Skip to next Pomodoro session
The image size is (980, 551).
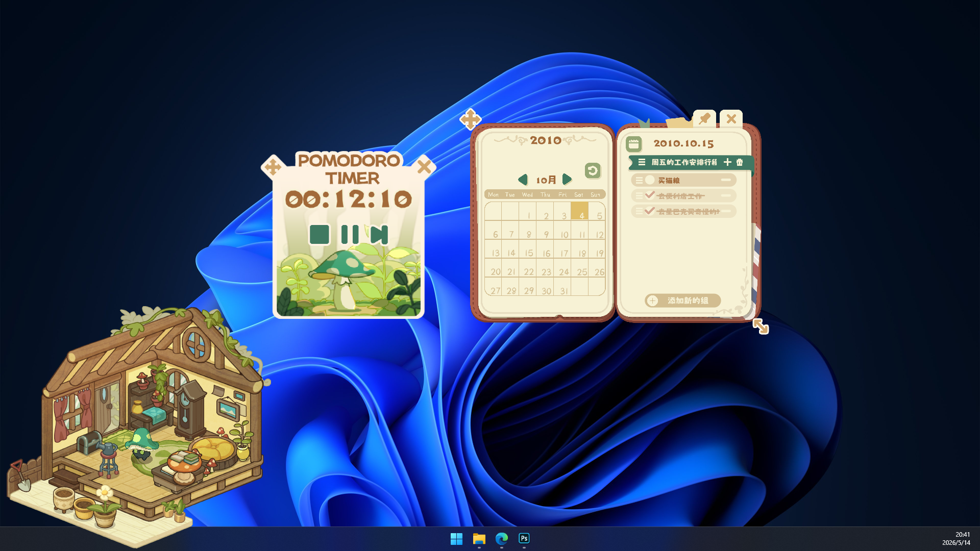[379, 235]
